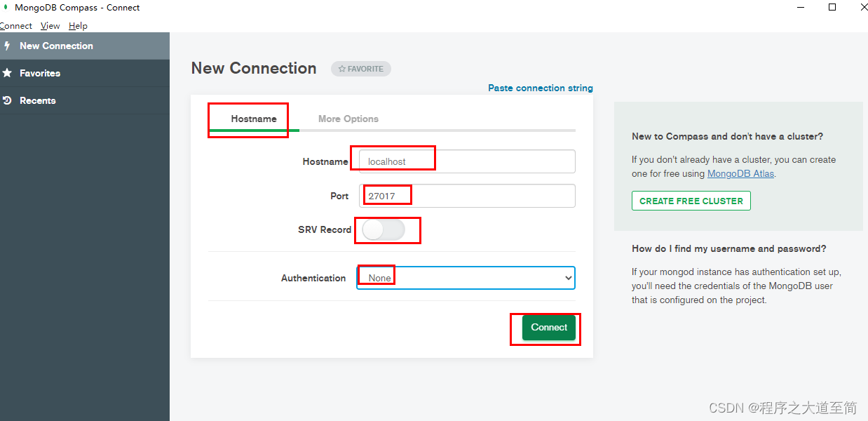Click the SRV Record label

point(325,229)
